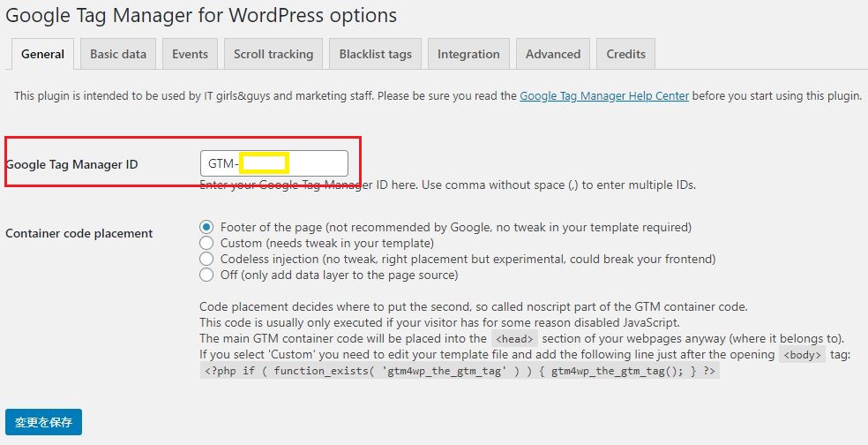Click the Google Tag Manager ID field label
Viewport: 868px width, 445px height.
pos(71,164)
